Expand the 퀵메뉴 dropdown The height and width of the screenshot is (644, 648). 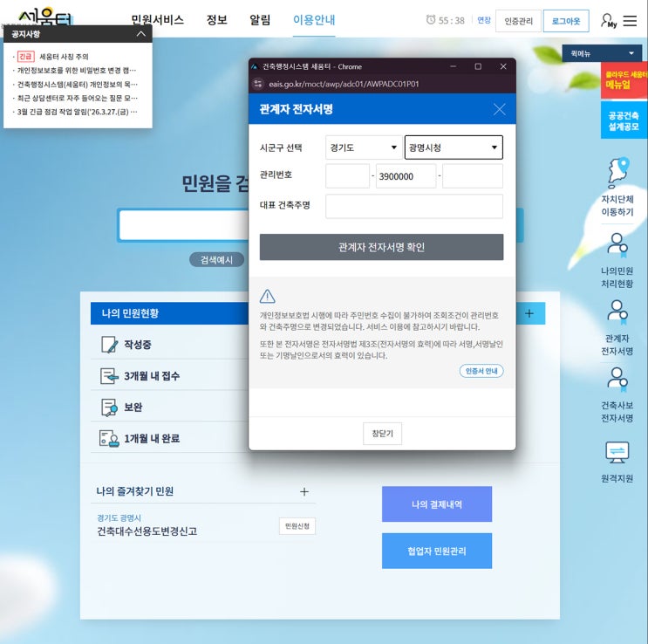(602, 53)
